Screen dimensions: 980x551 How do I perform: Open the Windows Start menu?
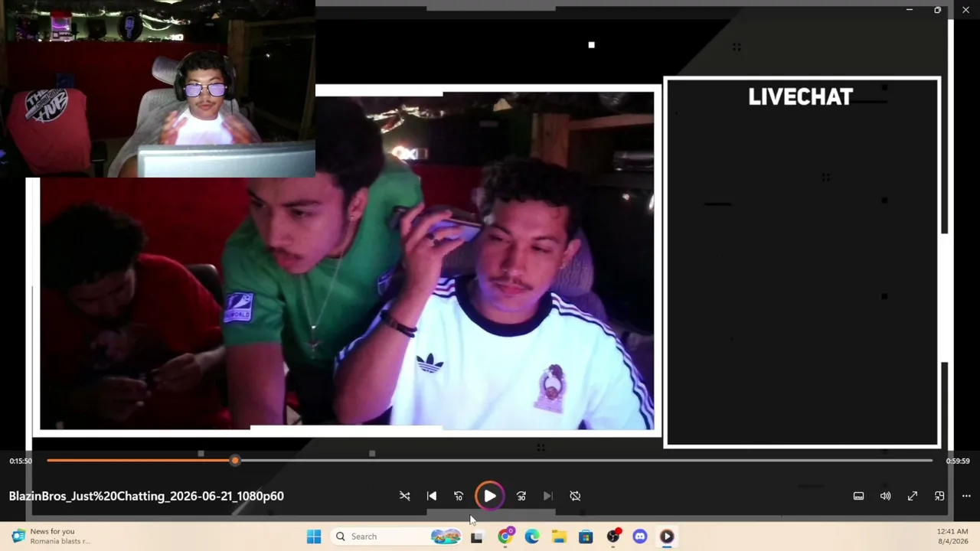(314, 536)
